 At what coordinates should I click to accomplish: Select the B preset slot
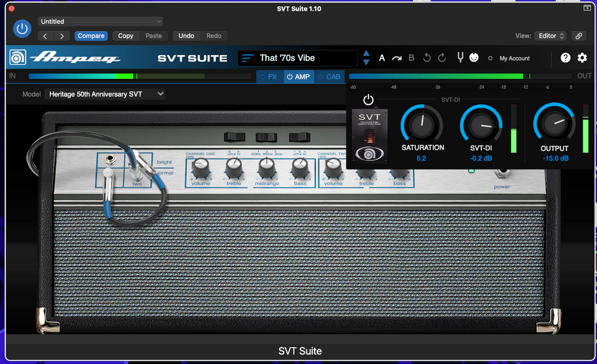[411, 58]
